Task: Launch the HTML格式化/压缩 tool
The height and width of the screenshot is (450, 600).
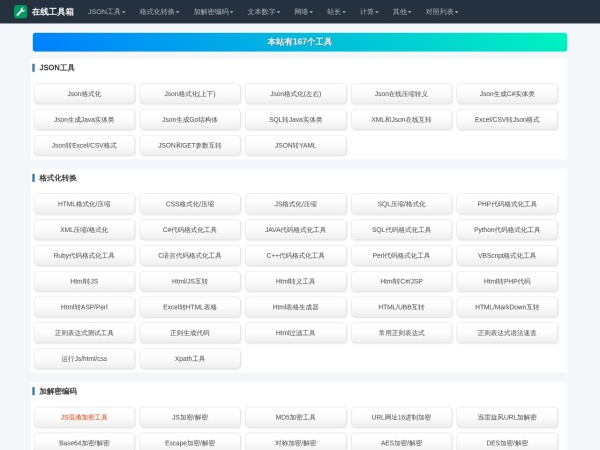Action: (84, 203)
